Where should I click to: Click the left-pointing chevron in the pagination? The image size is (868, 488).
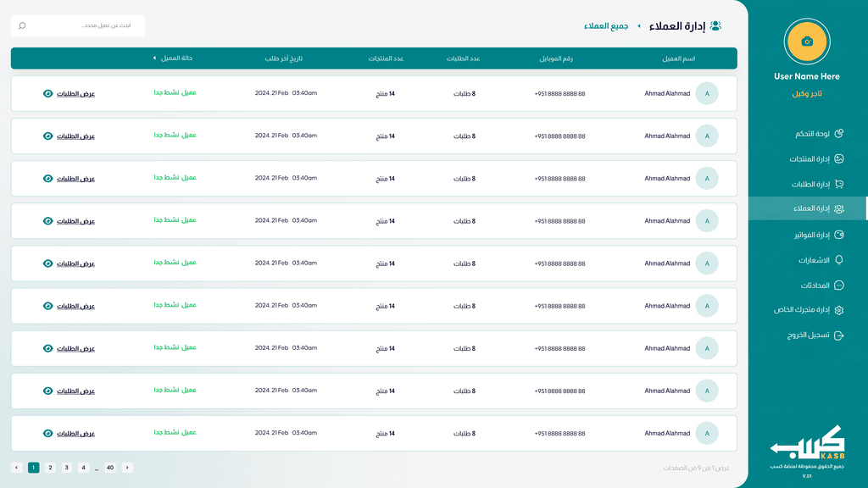[17, 468]
